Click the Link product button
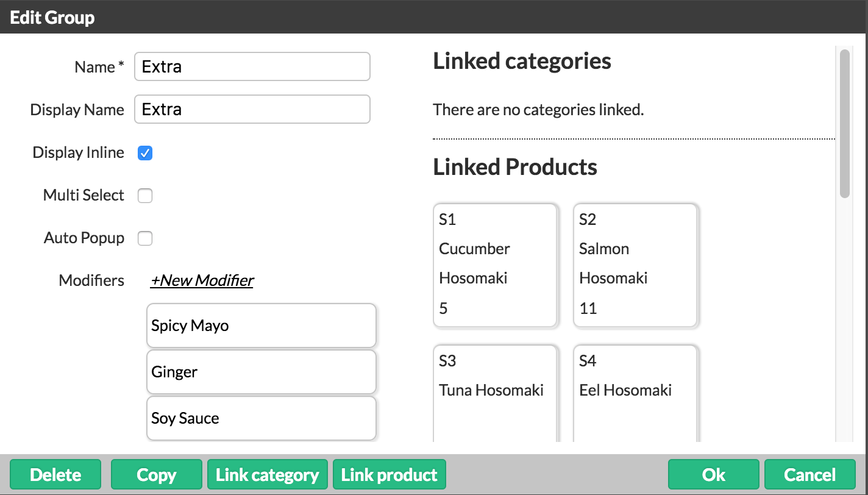 (x=390, y=475)
